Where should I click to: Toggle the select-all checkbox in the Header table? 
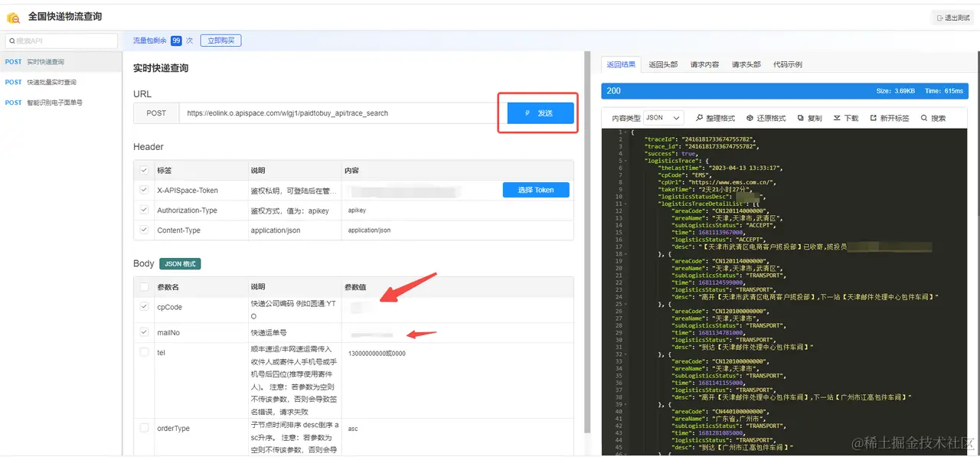145,170
